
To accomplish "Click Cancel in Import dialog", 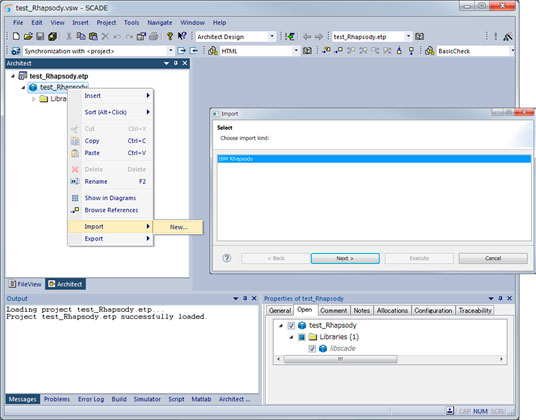I will tap(493, 258).
